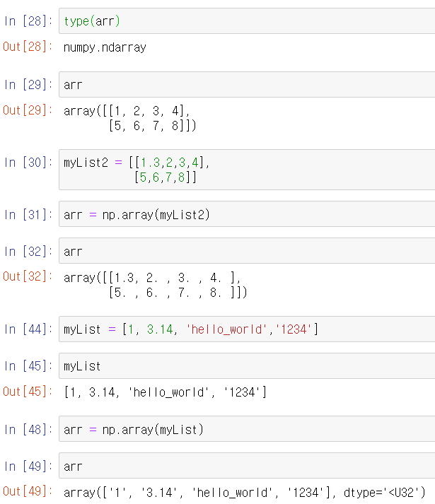
Task: Click the myList = [1, 3.14, ...] cell
Action: point(247,329)
